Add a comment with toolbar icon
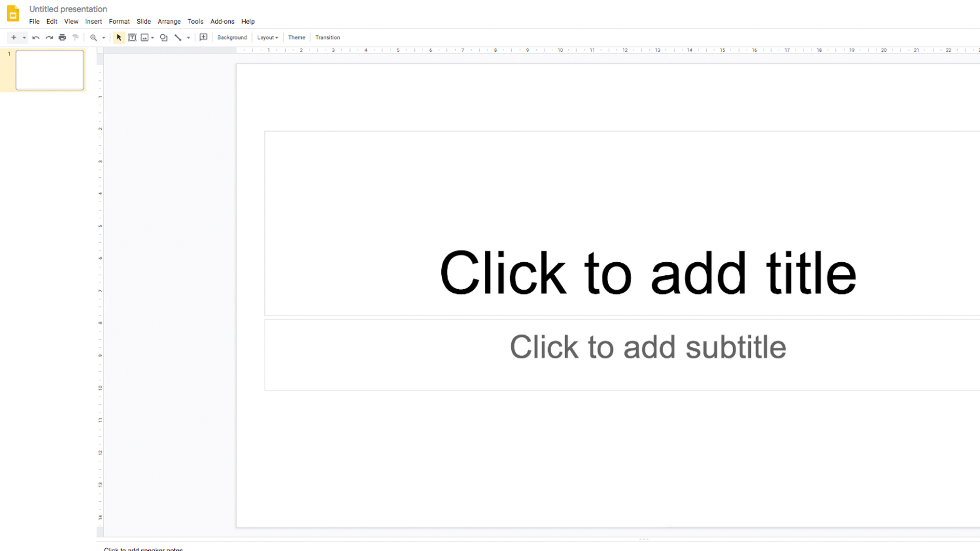The height and width of the screenshot is (551, 980). coord(203,37)
